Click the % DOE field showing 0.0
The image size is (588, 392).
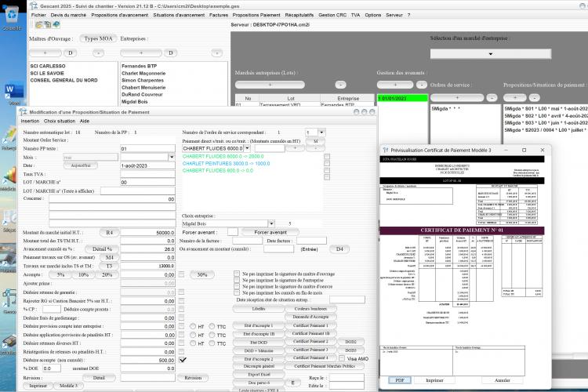coord(52,368)
